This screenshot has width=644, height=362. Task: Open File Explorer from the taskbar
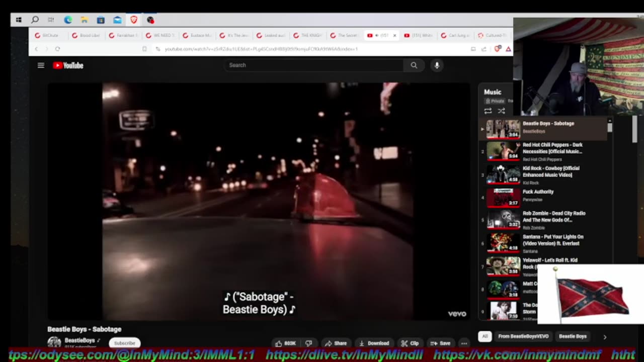85,20
